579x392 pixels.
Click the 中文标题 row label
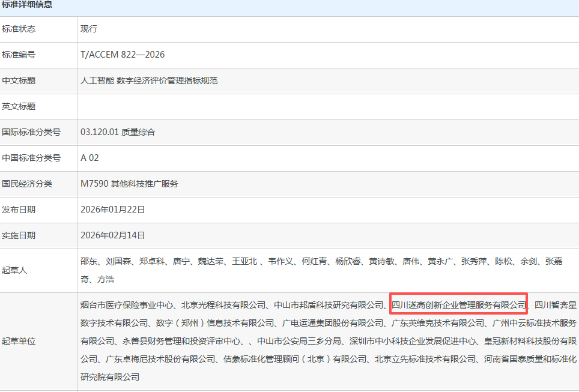19,80
